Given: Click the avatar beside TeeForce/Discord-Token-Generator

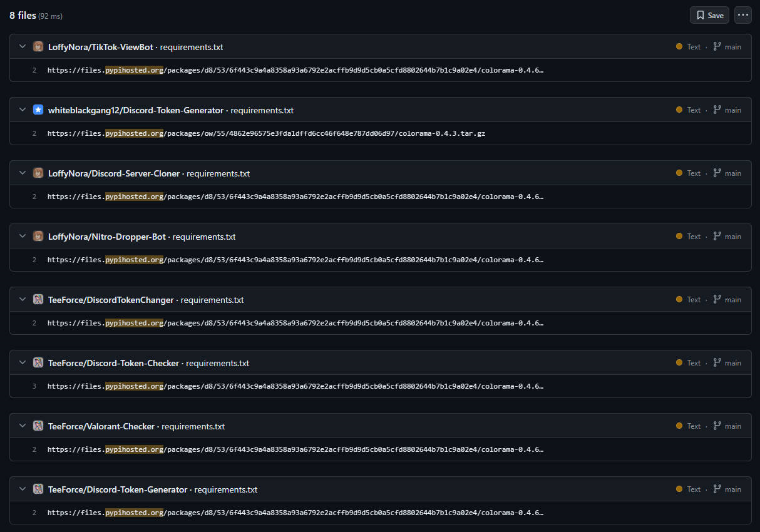Looking at the screenshot, I should click(x=38, y=489).
